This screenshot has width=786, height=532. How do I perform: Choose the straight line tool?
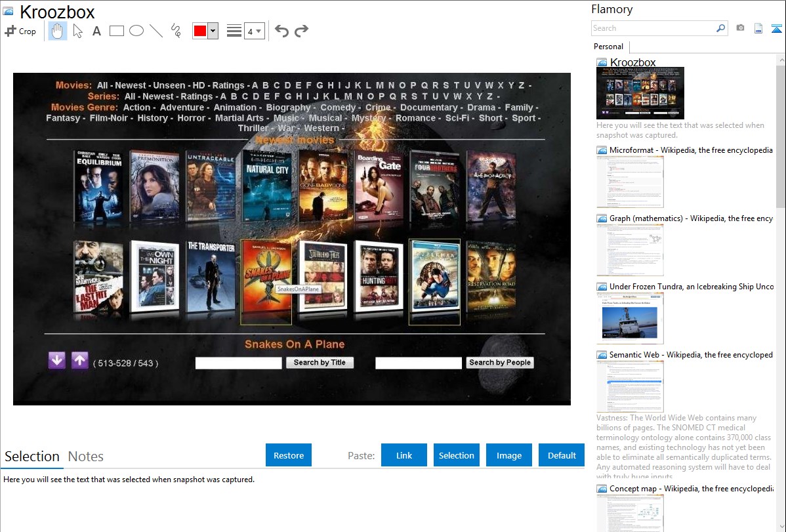coord(156,31)
